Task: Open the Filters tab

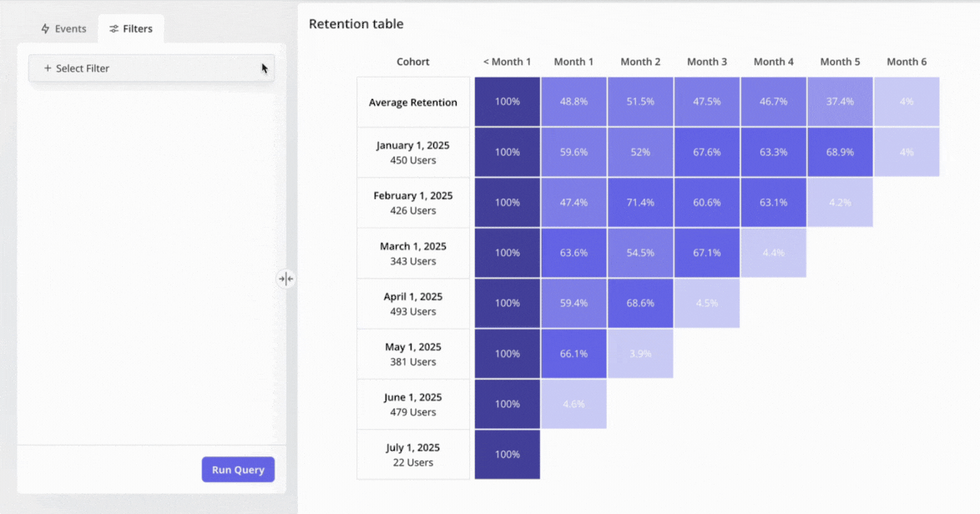Action: tap(131, 28)
